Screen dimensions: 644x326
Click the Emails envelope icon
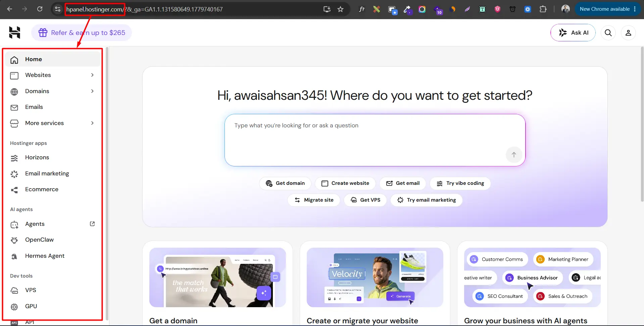(x=14, y=108)
